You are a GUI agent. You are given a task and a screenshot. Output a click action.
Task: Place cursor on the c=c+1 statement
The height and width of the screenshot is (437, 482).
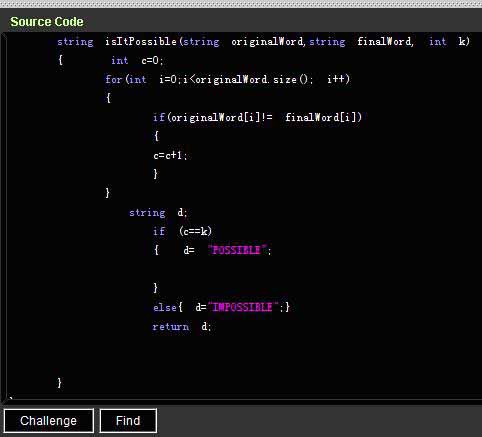[x=170, y=155]
